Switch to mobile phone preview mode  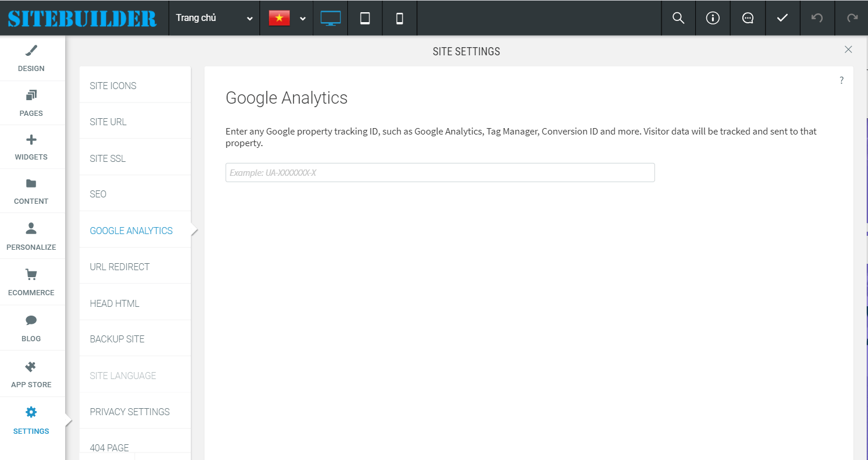tap(400, 18)
